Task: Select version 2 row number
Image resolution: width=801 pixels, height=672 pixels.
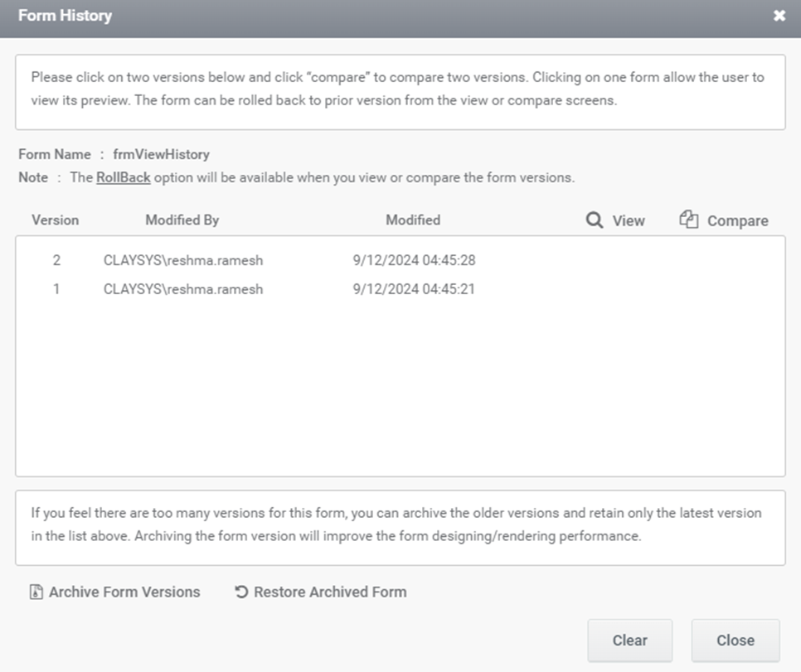Action: pos(56,260)
